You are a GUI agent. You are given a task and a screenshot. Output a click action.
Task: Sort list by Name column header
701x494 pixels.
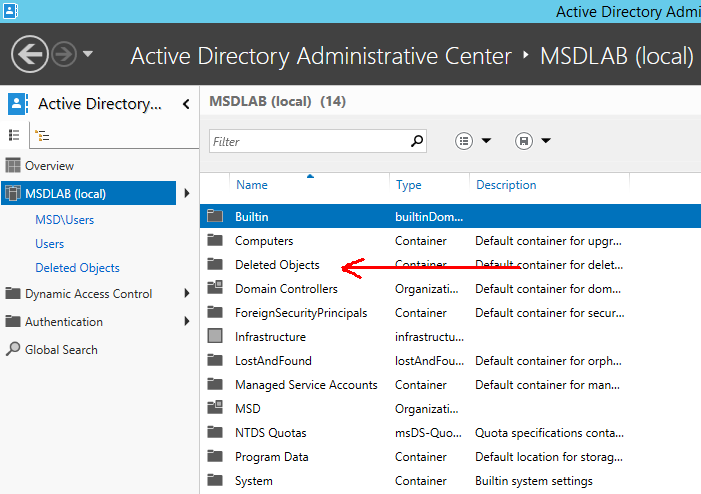tap(252, 185)
